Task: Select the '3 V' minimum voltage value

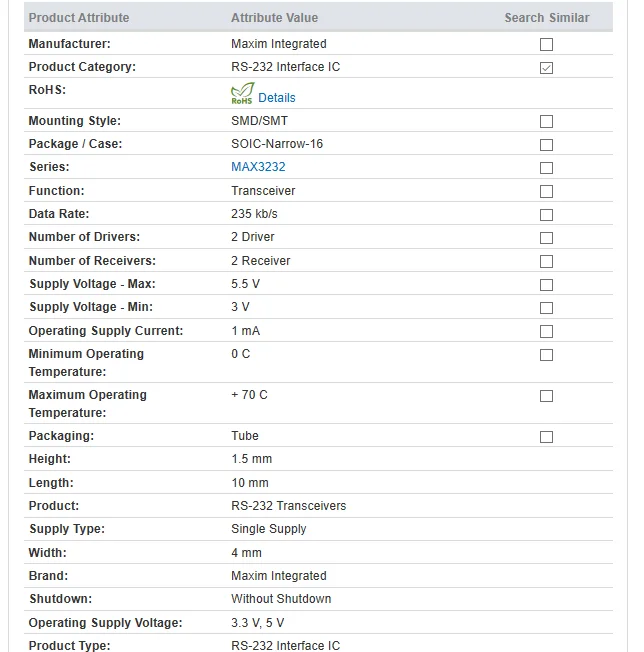Action: point(240,307)
